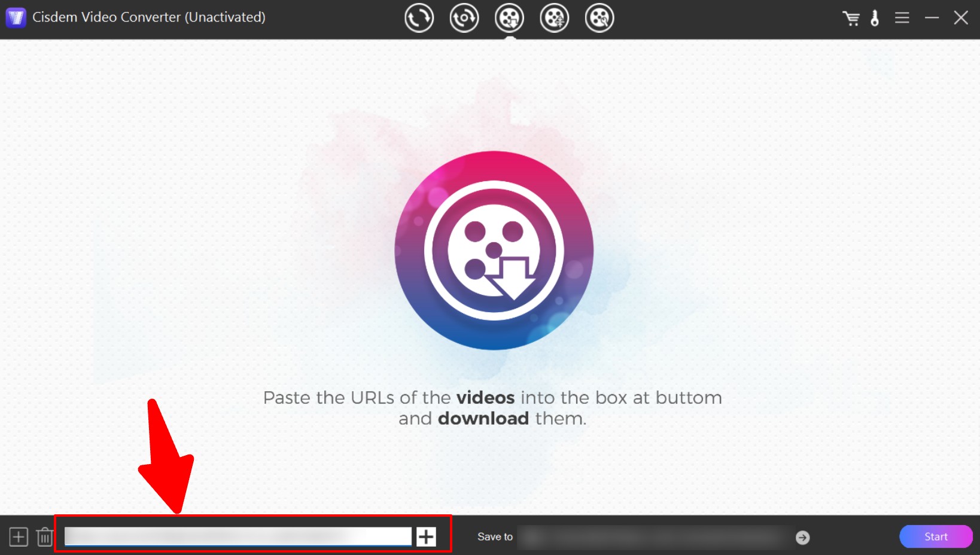Image resolution: width=980 pixels, height=555 pixels.
Task: Click the Save to label
Action: (495, 536)
